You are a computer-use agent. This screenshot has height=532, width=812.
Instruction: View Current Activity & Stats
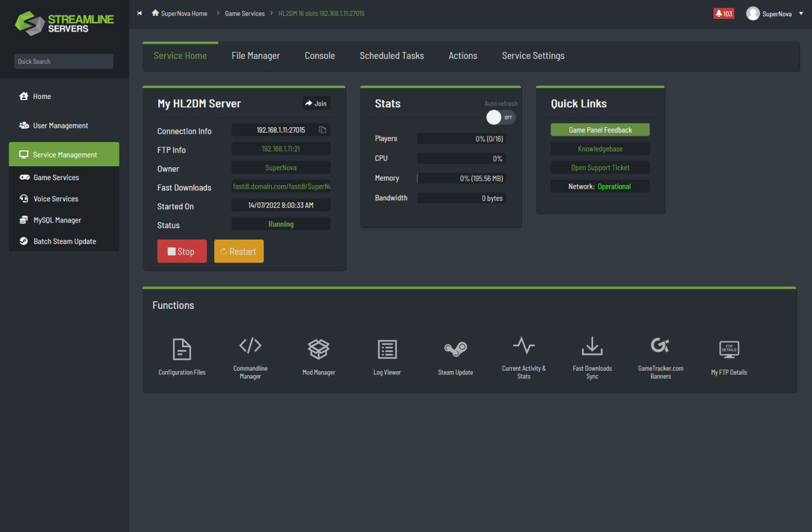[x=524, y=357]
